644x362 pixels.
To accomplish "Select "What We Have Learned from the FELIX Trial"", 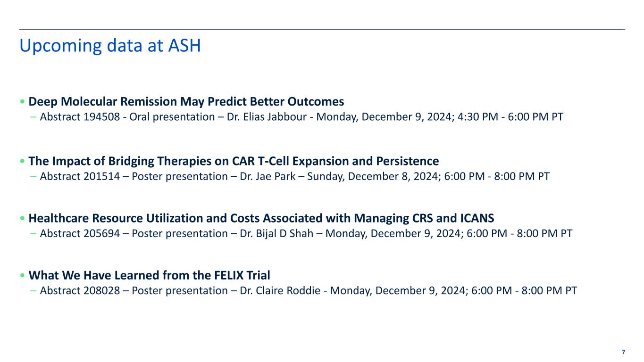I will tap(149, 275).
